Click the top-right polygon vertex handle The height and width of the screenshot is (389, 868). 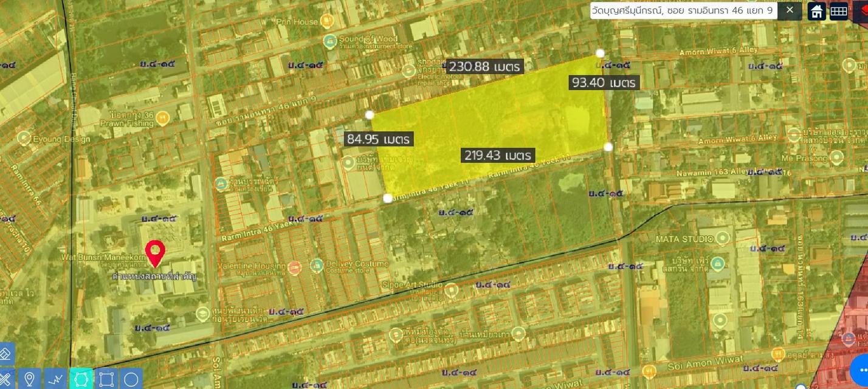600,53
